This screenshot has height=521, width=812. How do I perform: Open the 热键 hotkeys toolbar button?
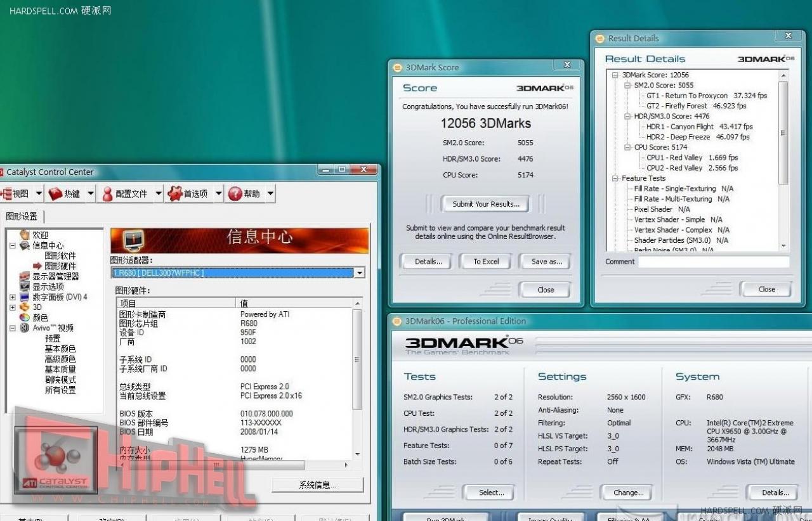[65, 194]
